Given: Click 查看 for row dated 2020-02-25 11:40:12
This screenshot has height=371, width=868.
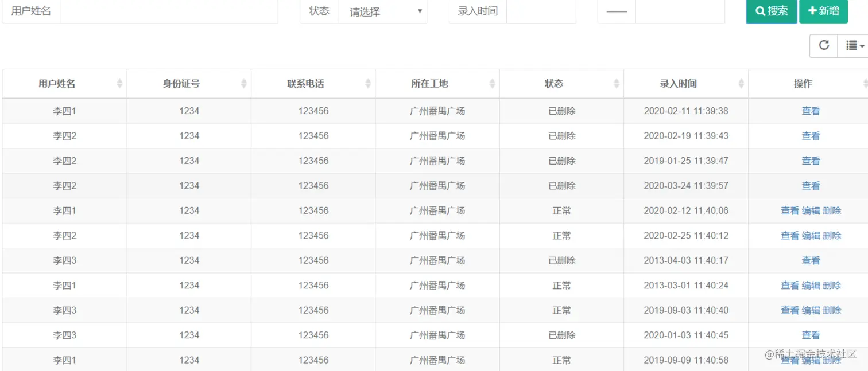Looking at the screenshot, I should click(x=790, y=236).
